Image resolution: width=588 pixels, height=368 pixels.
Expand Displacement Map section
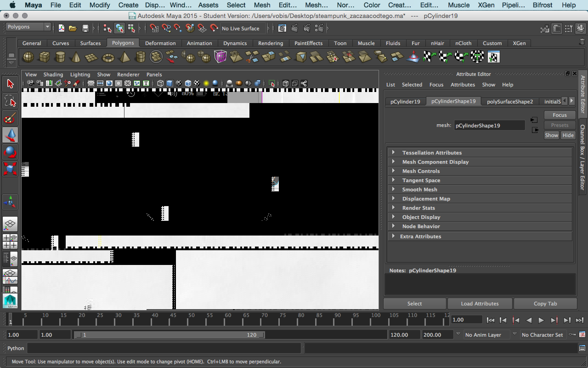click(481, 199)
